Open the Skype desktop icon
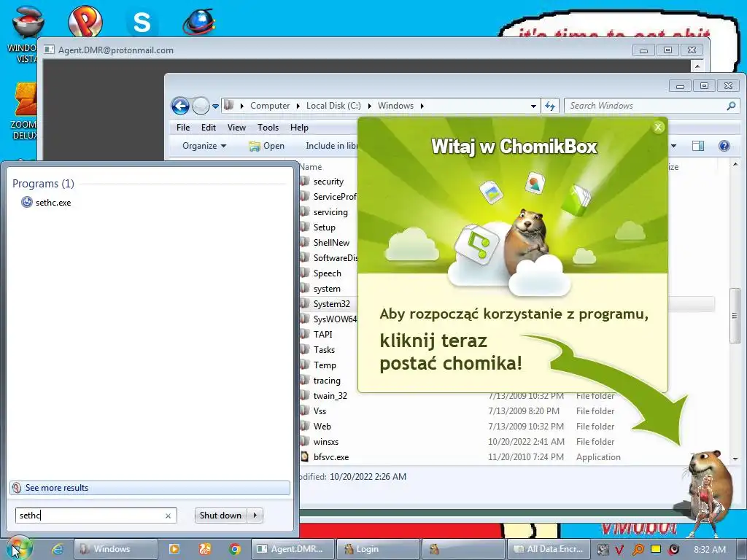The height and width of the screenshot is (560, 747). (x=142, y=21)
